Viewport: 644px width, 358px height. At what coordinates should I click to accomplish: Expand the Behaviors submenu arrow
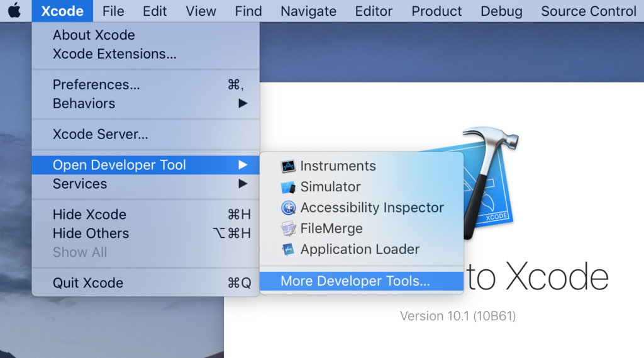point(243,103)
